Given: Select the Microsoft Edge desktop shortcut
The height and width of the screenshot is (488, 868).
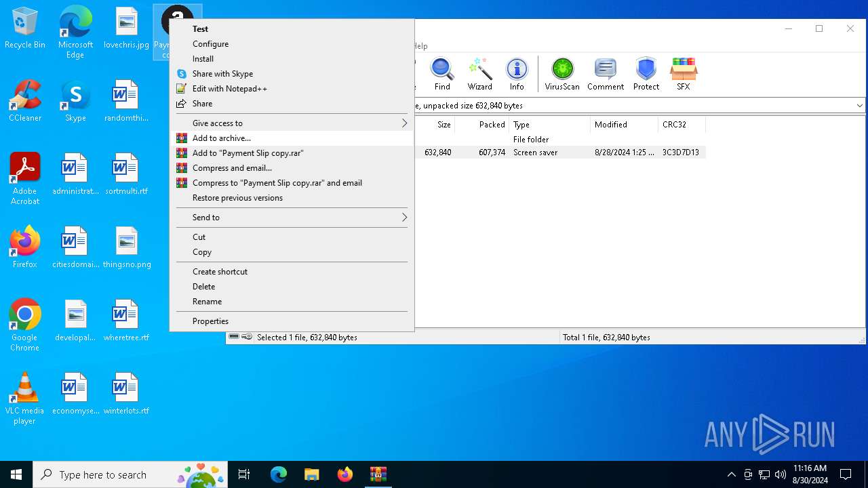Looking at the screenshot, I should click(x=75, y=33).
